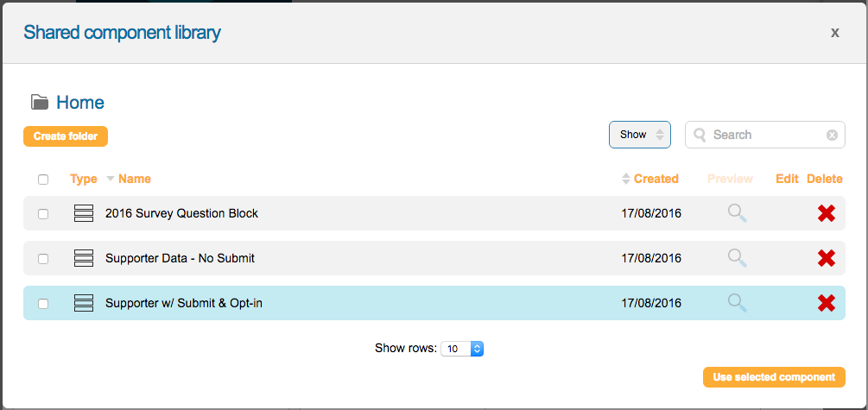
Task: Click the Home folder icon
Action: tap(40, 103)
